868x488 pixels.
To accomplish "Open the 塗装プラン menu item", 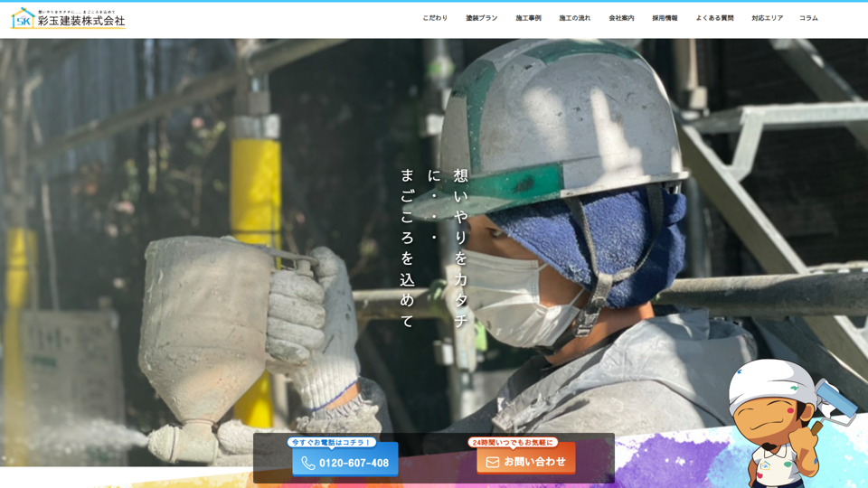I will point(481,18).
